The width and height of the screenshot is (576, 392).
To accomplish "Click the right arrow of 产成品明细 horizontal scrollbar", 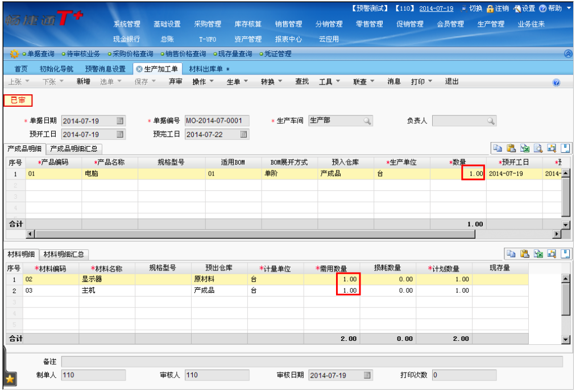I will pos(557,234).
